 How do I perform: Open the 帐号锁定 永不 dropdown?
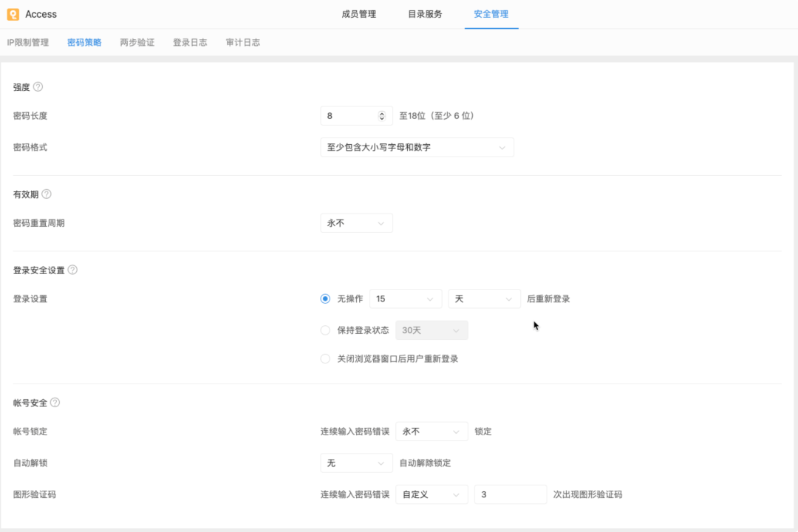coord(432,431)
